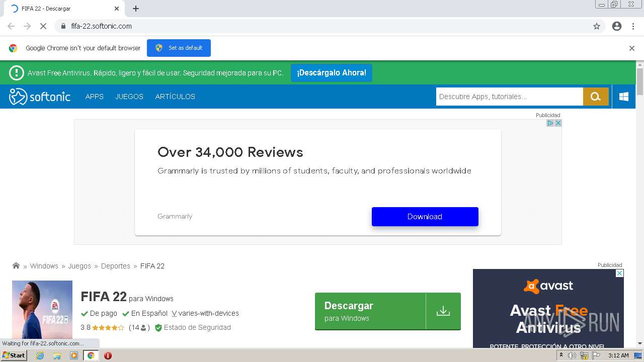Stop loading the page

(43, 26)
